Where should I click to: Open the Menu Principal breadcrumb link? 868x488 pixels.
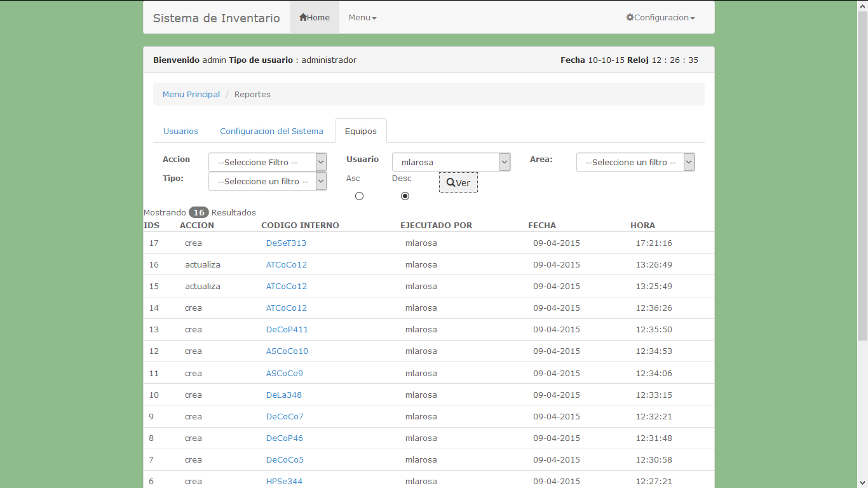[191, 94]
